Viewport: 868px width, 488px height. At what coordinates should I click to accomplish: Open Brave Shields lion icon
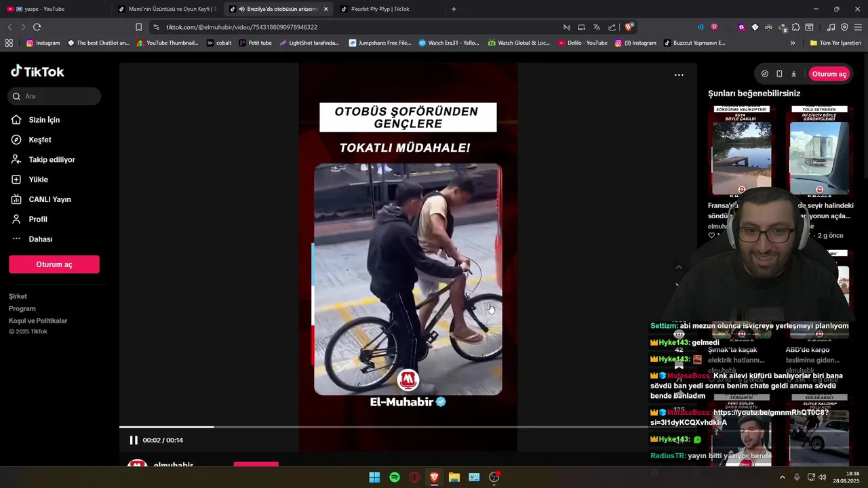click(x=629, y=27)
